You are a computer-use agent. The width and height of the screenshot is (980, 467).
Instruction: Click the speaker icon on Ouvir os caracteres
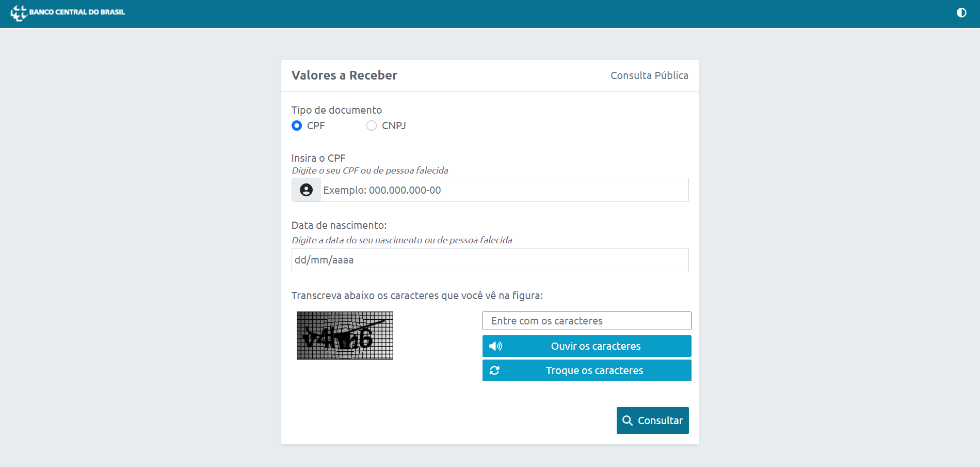[x=495, y=346]
